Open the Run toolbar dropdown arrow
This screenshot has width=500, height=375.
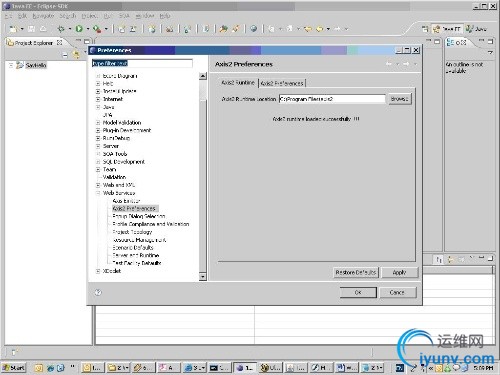coord(88,29)
